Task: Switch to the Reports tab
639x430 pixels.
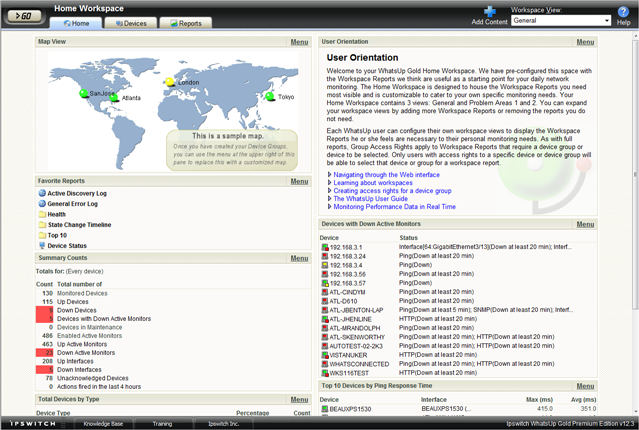Action: [185, 22]
